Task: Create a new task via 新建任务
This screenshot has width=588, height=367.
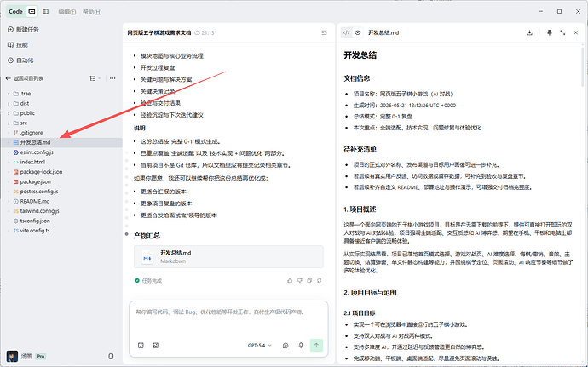Action: click(x=23, y=29)
